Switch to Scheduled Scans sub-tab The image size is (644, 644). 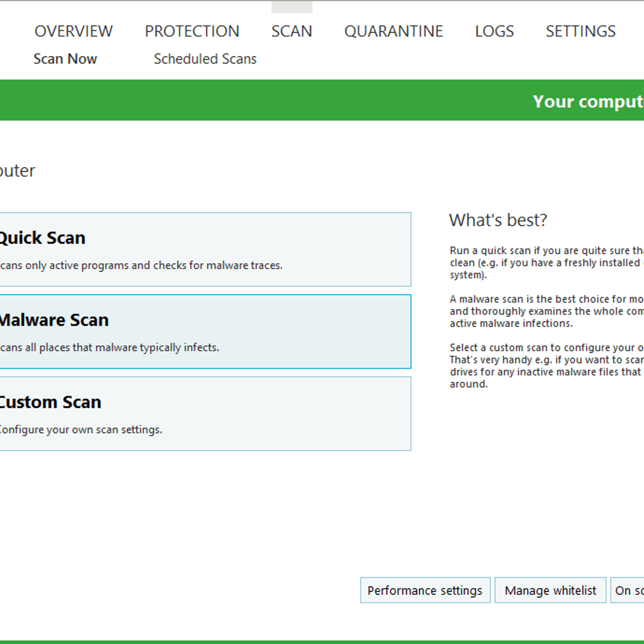tap(205, 59)
